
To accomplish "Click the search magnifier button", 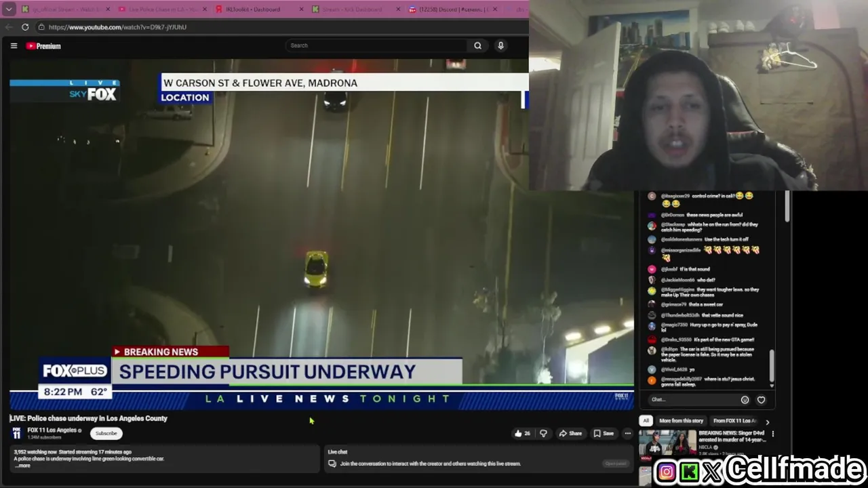I will pyautogui.click(x=477, y=45).
